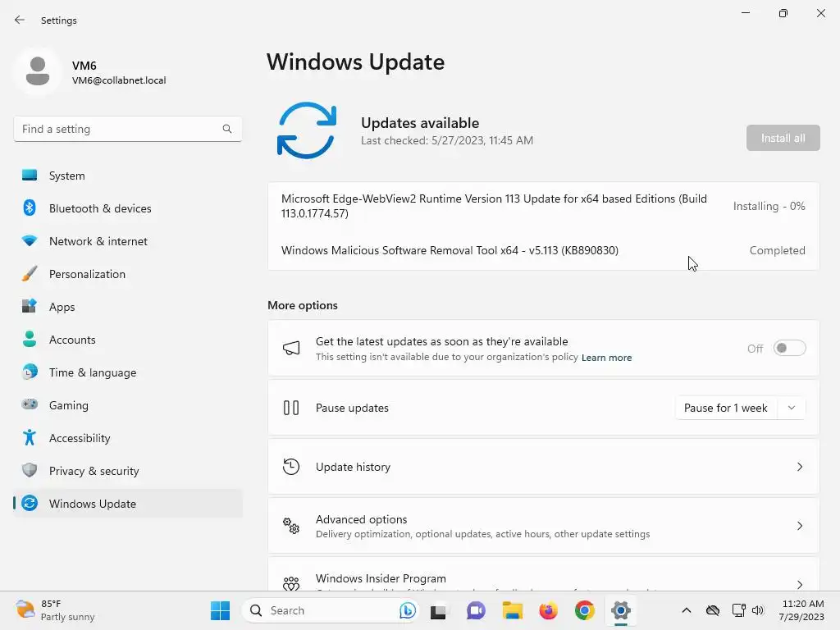
Task: Click the search magnifier in Find a setting
Action: click(227, 129)
